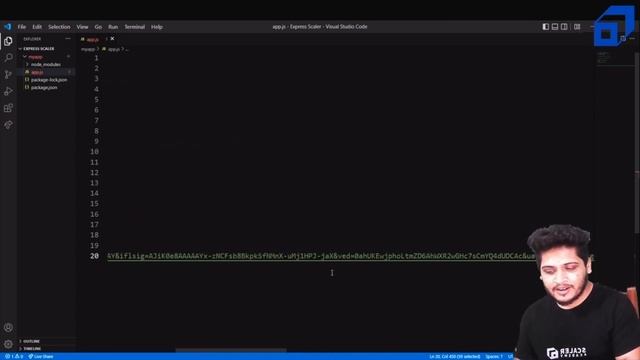Viewport: 640px width, 360px height.
Task: Click line number 10 in the gutter
Action: coord(94,152)
